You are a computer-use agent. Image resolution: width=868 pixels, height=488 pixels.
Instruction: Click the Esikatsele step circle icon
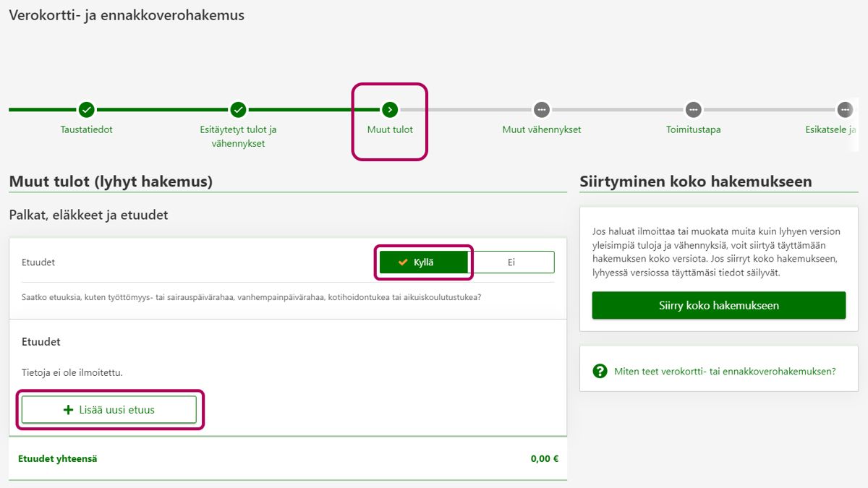845,110
